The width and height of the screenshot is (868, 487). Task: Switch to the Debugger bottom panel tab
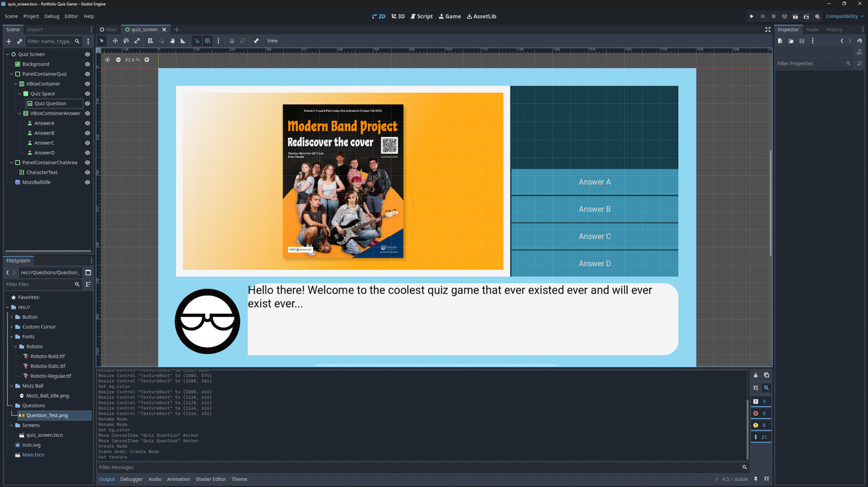click(x=131, y=479)
